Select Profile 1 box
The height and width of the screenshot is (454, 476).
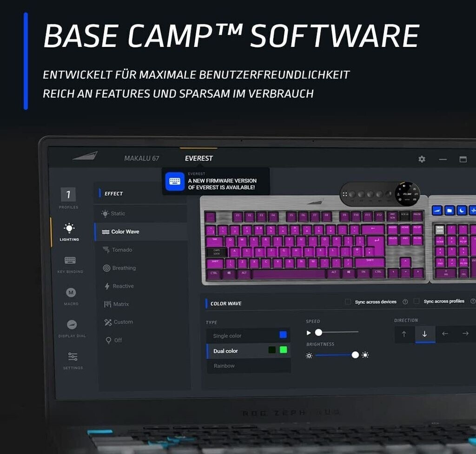coord(68,195)
